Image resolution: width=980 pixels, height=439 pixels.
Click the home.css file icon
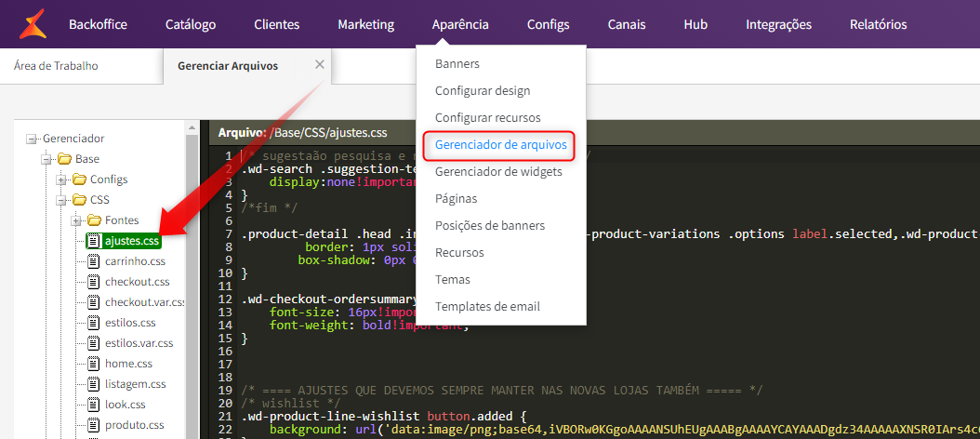[94, 364]
